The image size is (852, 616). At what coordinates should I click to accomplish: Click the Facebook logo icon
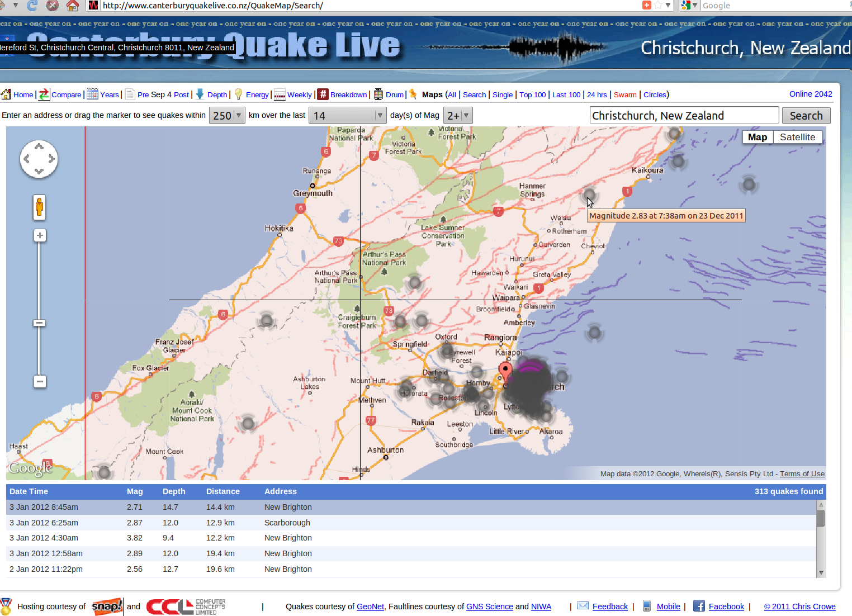[699, 606]
